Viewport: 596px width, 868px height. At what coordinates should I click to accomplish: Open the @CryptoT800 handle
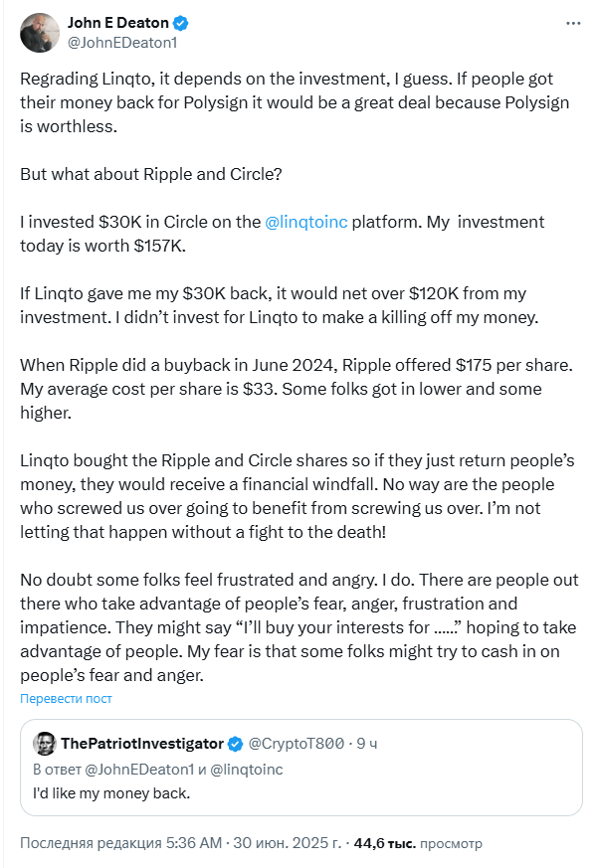pyautogui.click(x=297, y=744)
